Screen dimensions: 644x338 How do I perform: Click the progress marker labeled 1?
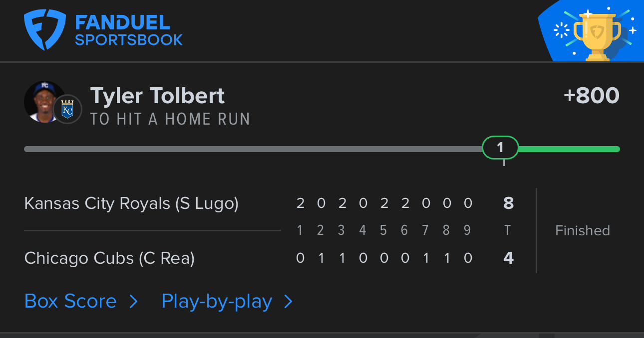pos(500,148)
